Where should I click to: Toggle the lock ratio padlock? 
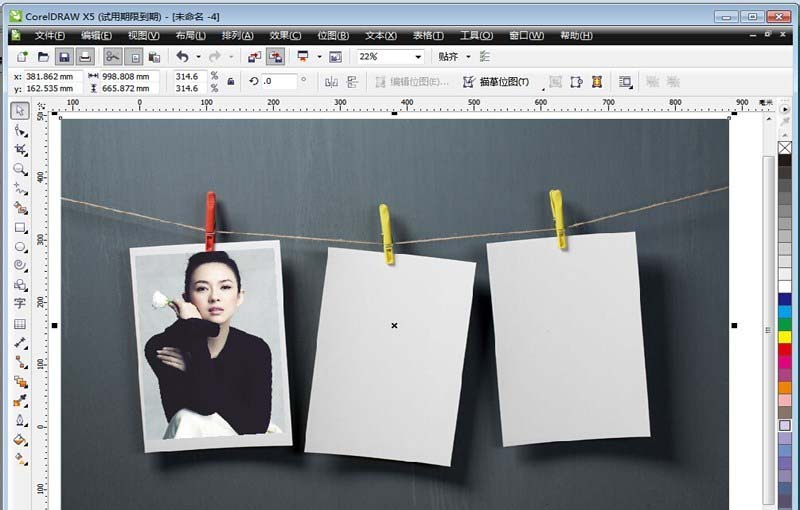(x=231, y=82)
